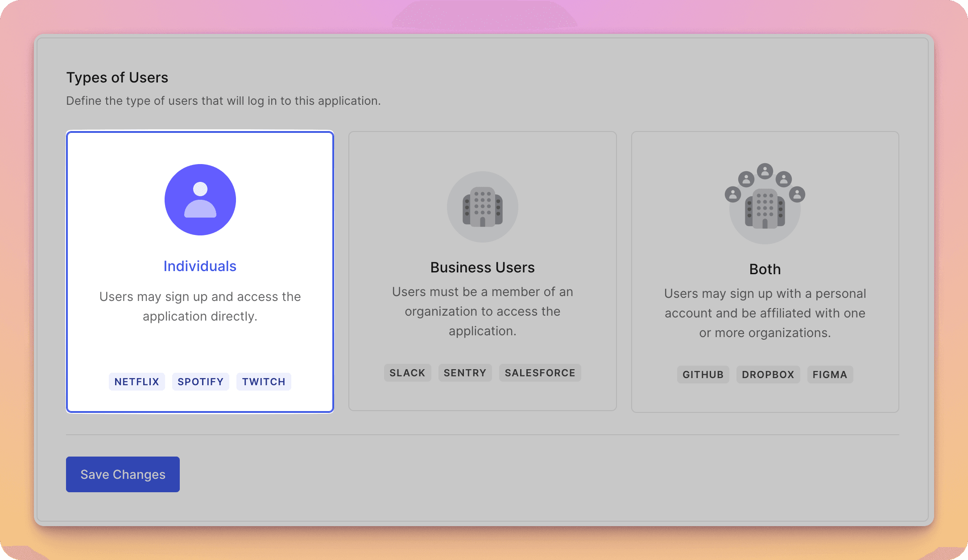Screen dimensions: 968x560
Task: Click the Individuals heading text
Action: pos(200,265)
